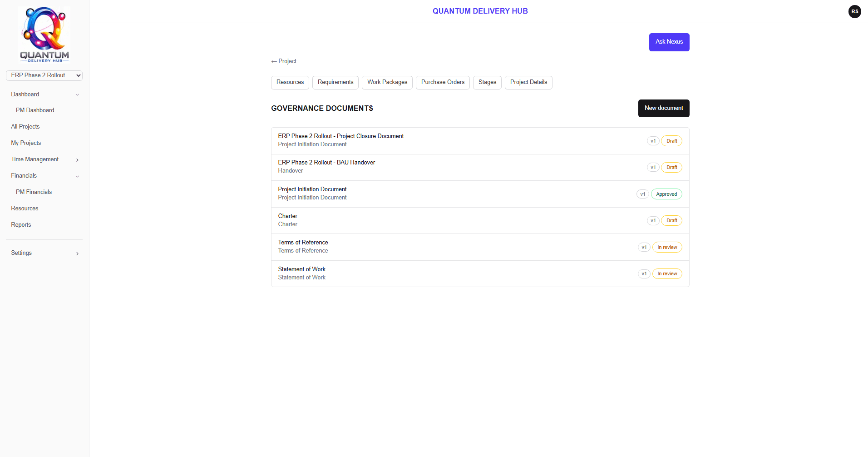The height and width of the screenshot is (457, 868).
Task: Collapse the Financials sidebar section
Action: (x=44, y=176)
